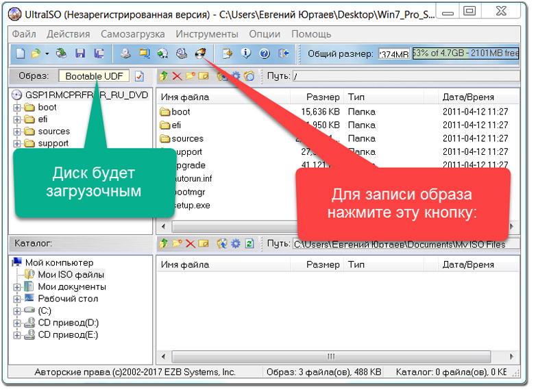This screenshot has height=392, width=538.
Task: Select the root disc node GSP1RMCPRFR
Action: (86, 95)
